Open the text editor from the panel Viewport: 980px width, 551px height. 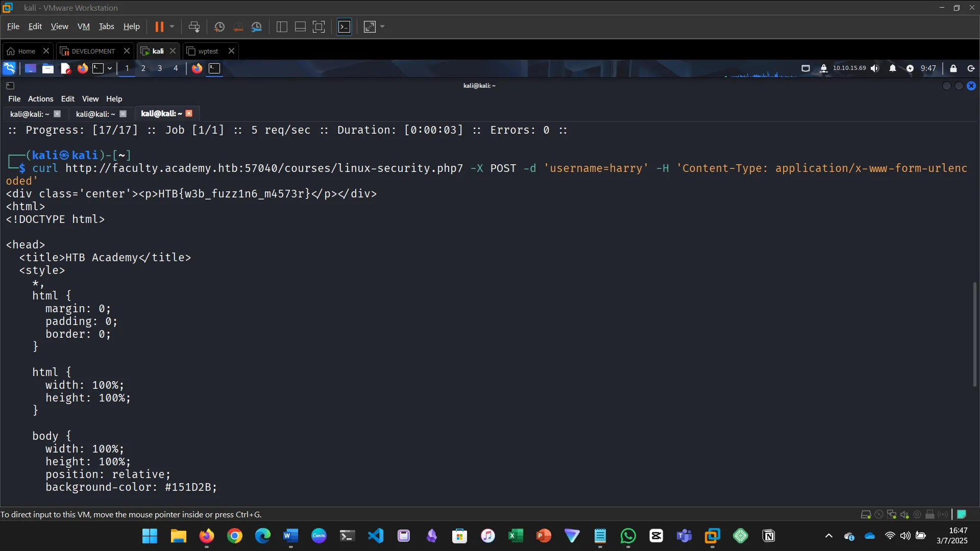[x=65, y=68]
